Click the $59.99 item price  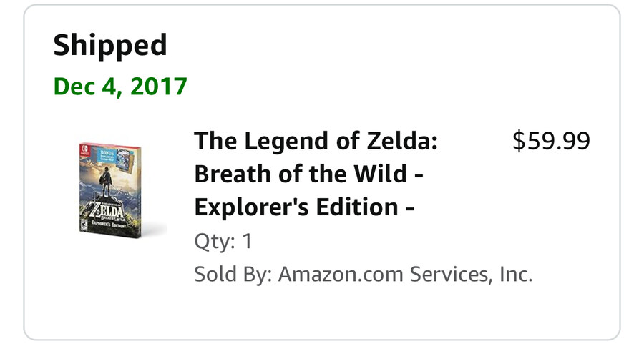point(551,142)
